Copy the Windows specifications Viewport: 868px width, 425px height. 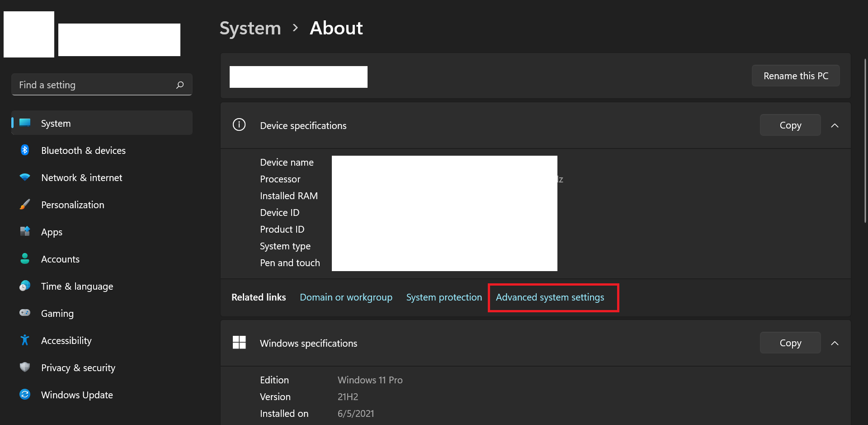click(790, 343)
